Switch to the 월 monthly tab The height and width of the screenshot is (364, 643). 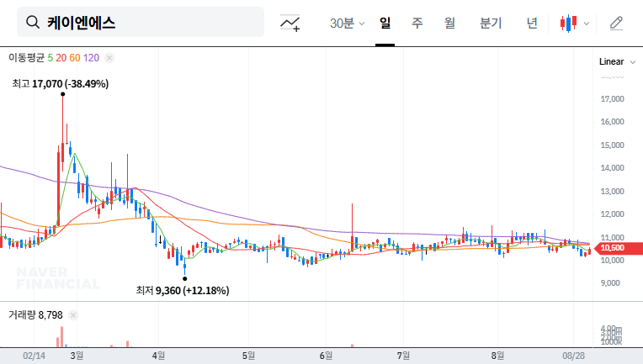pyautogui.click(x=449, y=23)
